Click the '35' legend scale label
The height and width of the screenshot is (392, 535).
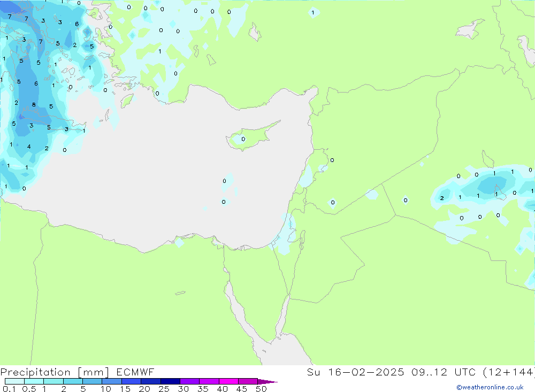(x=203, y=389)
